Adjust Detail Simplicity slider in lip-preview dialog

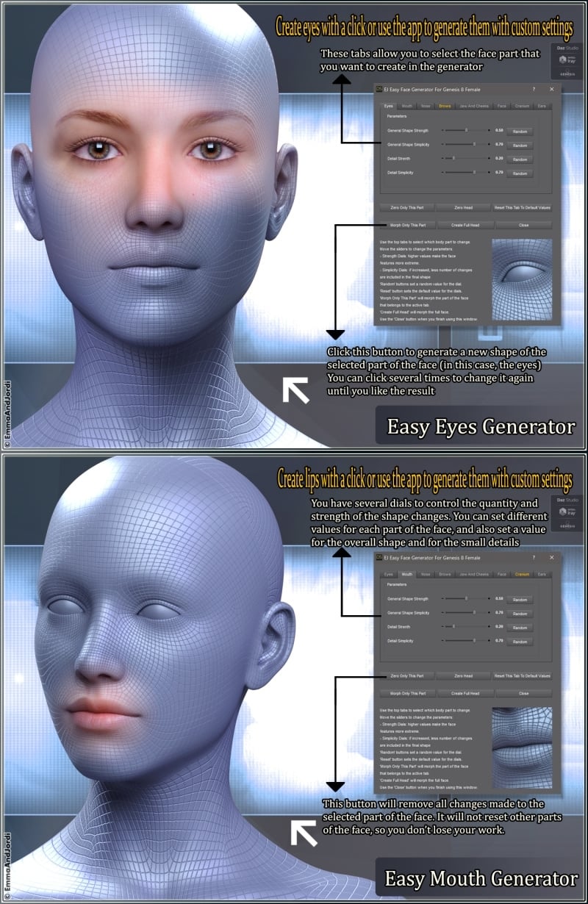[466, 641]
